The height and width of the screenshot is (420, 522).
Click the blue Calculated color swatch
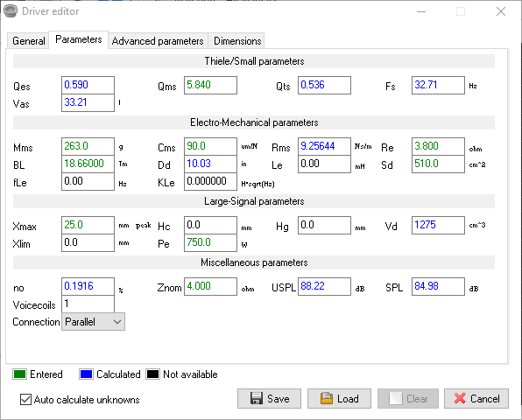(86, 374)
